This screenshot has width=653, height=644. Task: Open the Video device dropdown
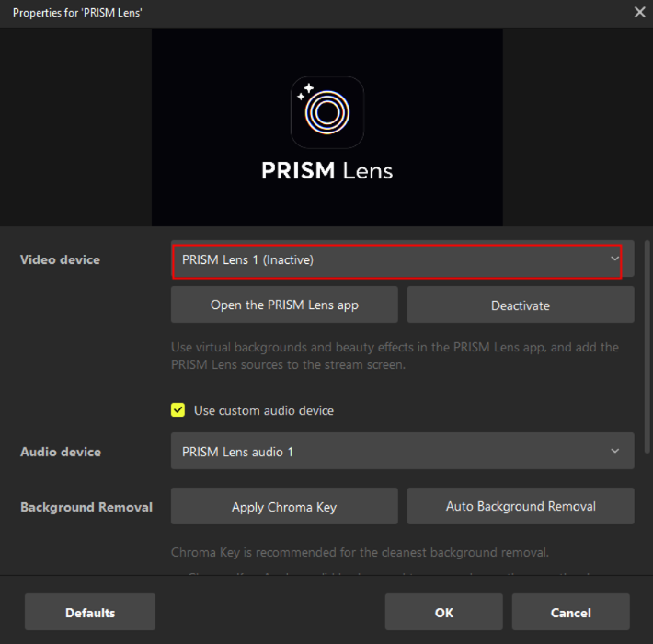395,260
